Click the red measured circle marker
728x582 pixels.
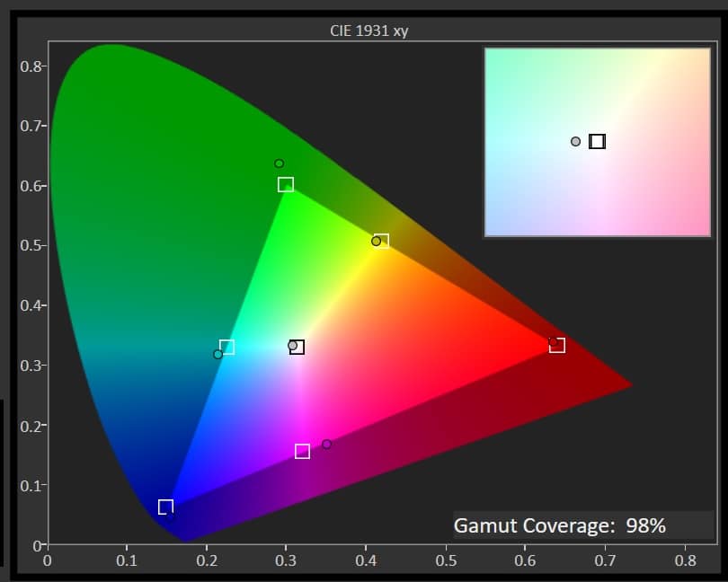(x=554, y=342)
